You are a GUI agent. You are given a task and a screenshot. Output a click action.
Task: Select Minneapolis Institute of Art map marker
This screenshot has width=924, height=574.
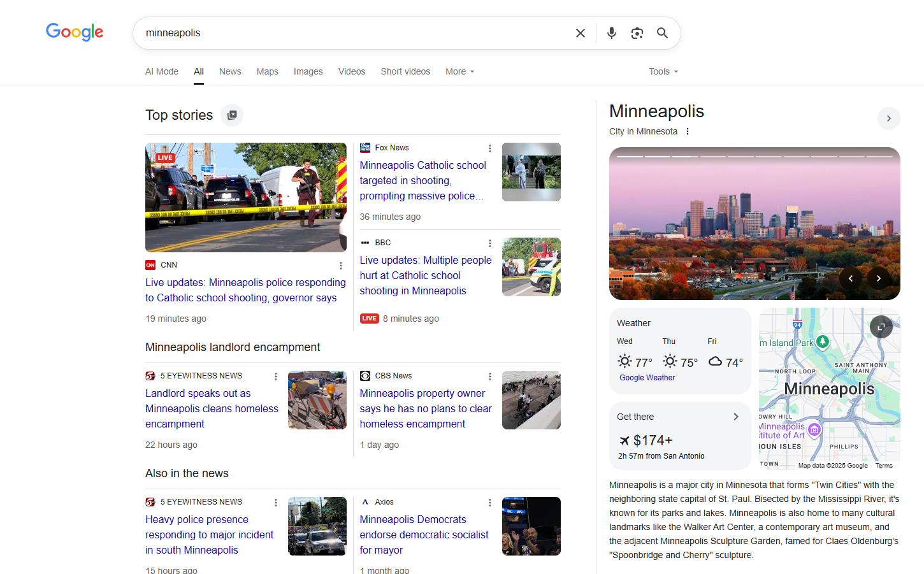point(814,430)
